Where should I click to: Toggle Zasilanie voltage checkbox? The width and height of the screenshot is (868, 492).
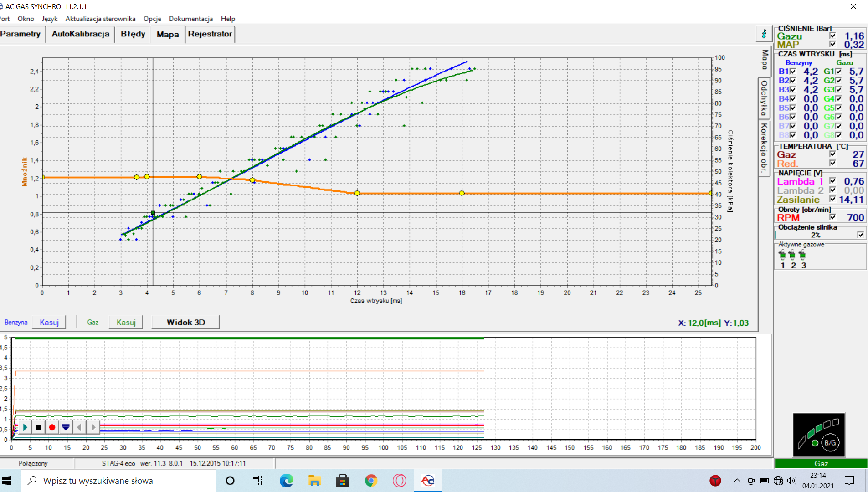click(x=832, y=199)
